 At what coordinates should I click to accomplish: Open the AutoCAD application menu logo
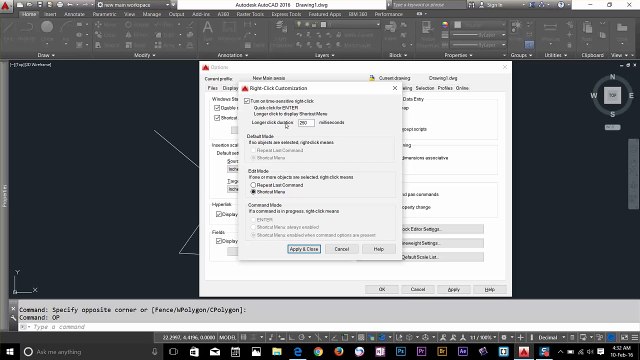point(6,6)
